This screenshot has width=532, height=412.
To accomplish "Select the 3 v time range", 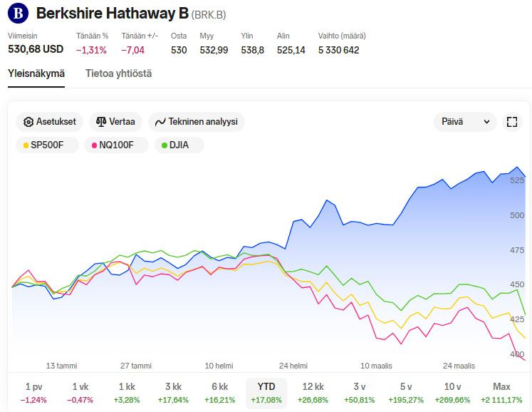I will 360,393.
